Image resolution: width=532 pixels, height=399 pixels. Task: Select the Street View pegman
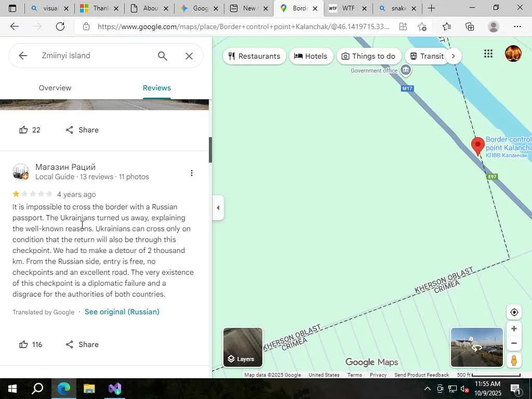(514, 361)
